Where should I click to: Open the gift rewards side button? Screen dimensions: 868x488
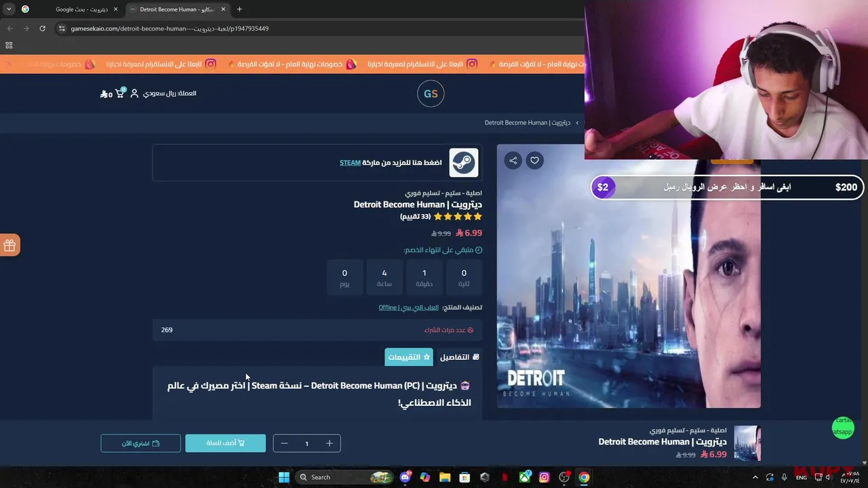point(9,245)
